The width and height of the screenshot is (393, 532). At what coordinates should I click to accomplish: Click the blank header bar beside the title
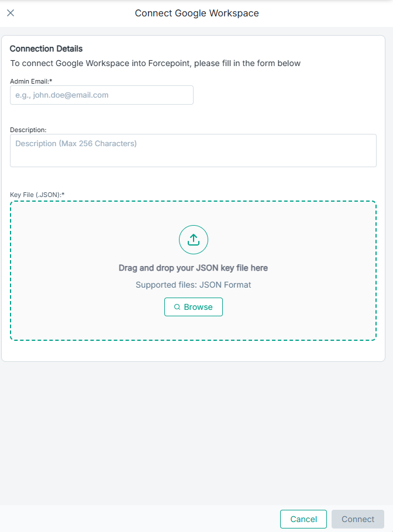point(327,13)
